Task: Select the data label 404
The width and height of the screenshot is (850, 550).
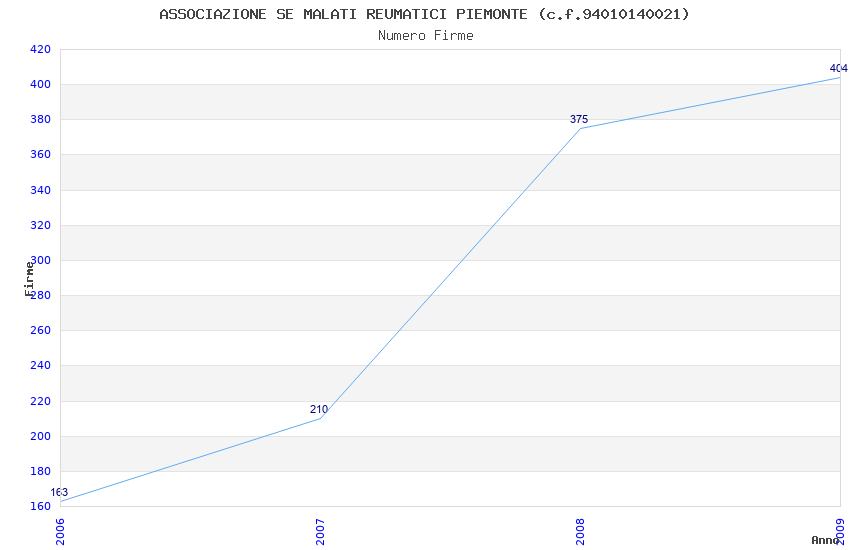Action: click(x=839, y=68)
